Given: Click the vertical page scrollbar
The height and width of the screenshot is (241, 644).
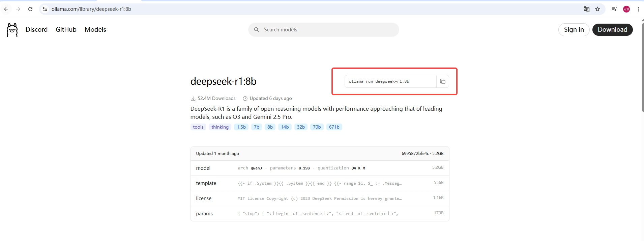Looking at the screenshot, I should [x=643, y=68].
